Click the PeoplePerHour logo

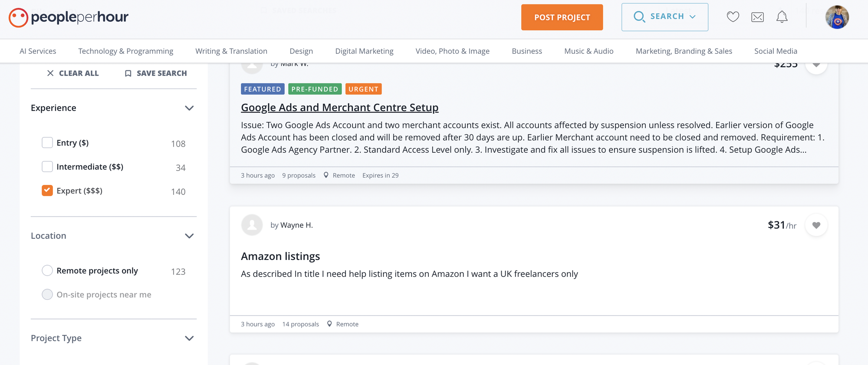point(69,17)
